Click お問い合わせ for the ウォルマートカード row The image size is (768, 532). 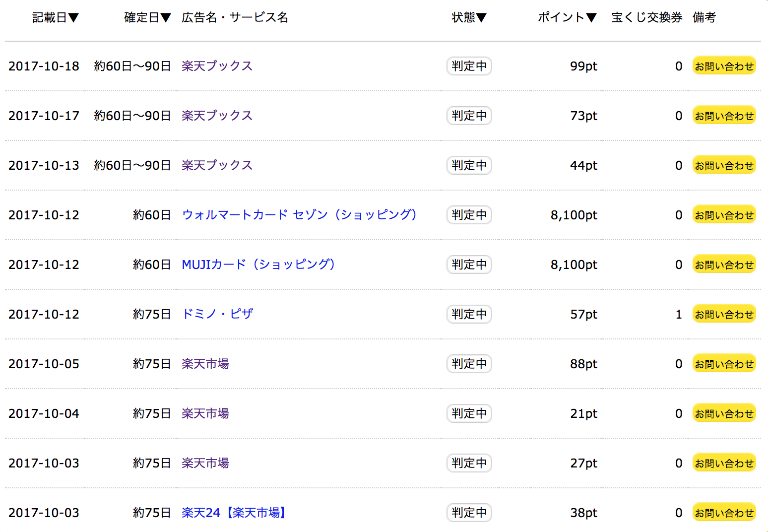(x=724, y=215)
